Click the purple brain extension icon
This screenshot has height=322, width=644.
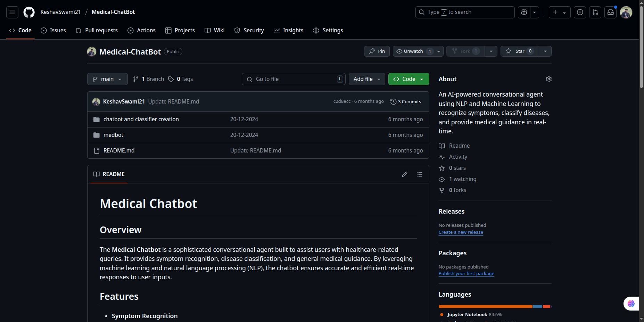[x=631, y=304]
